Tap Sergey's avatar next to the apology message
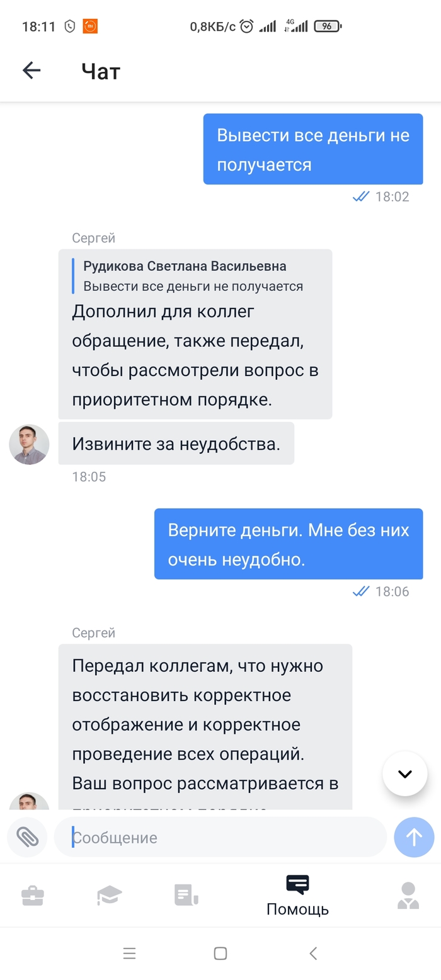 click(x=29, y=444)
